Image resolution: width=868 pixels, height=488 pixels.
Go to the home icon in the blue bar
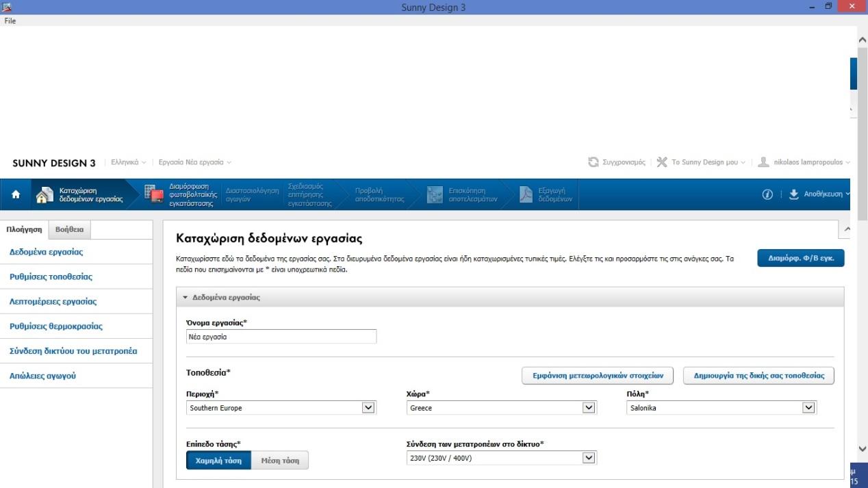click(x=16, y=194)
